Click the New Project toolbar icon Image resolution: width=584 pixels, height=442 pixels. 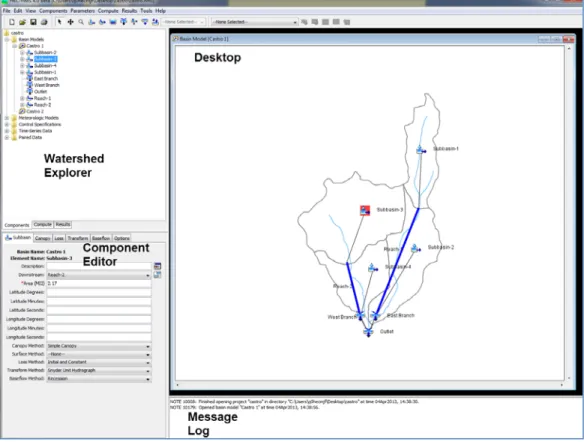pos(12,22)
